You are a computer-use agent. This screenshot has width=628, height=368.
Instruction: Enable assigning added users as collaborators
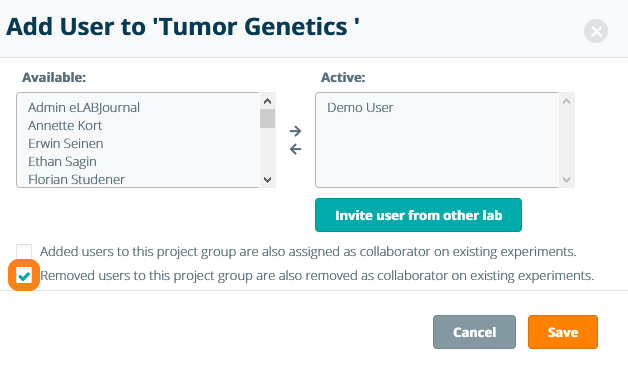24,252
